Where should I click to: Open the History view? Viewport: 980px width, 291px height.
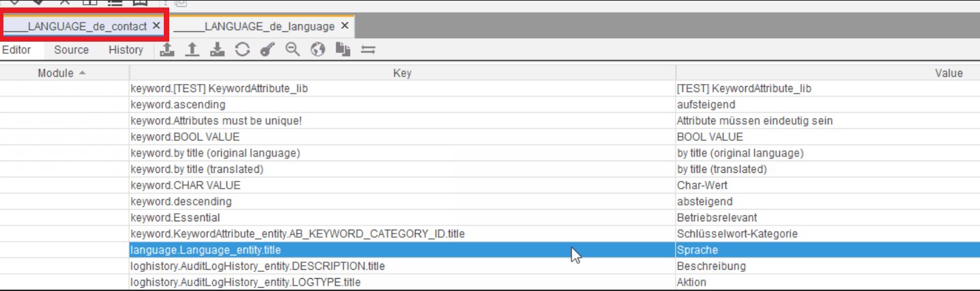pos(126,50)
